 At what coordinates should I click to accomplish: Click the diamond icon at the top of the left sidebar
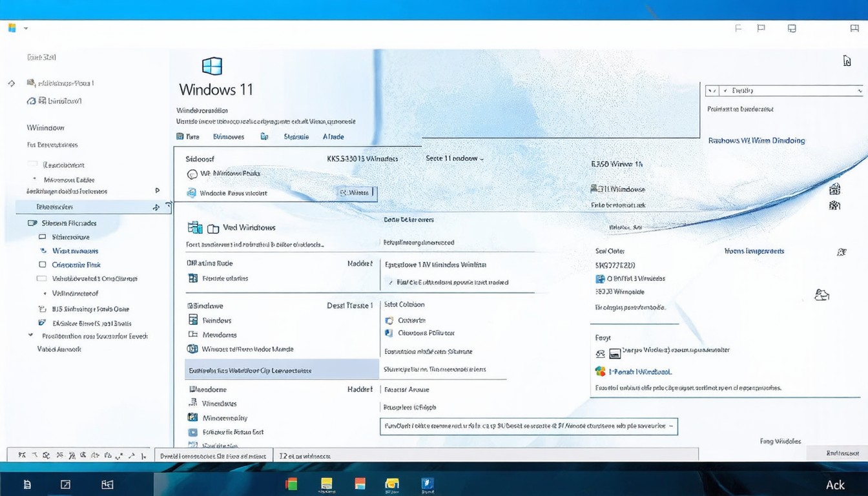(x=12, y=83)
